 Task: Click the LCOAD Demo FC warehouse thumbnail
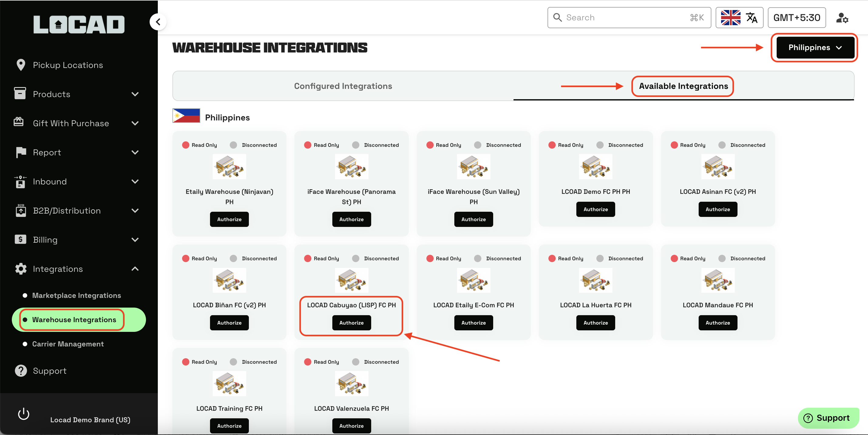595,167
